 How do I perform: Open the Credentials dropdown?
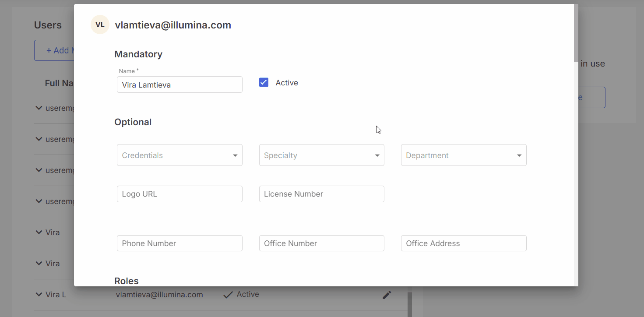click(179, 155)
